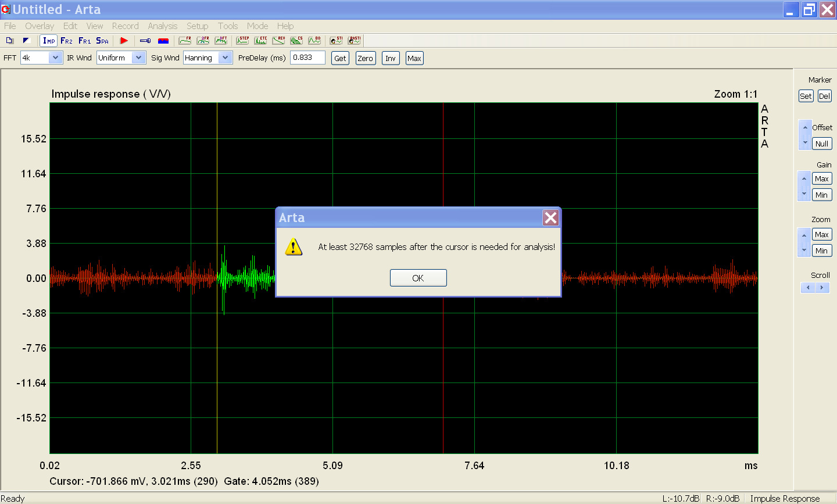837x504 pixels.
Task: Expand the Sig Wnd dropdown showing Hanning
Action: coord(226,58)
